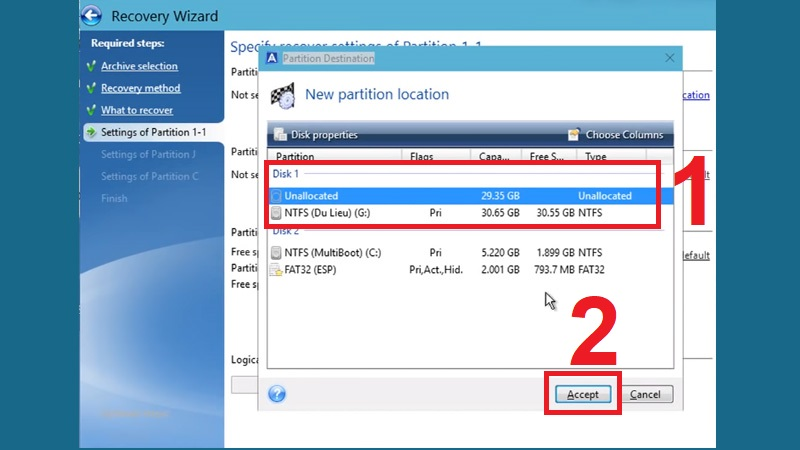This screenshot has width=800, height=450.
Task: Click the Unallocated partition disk icon
Action: point(276,196)
